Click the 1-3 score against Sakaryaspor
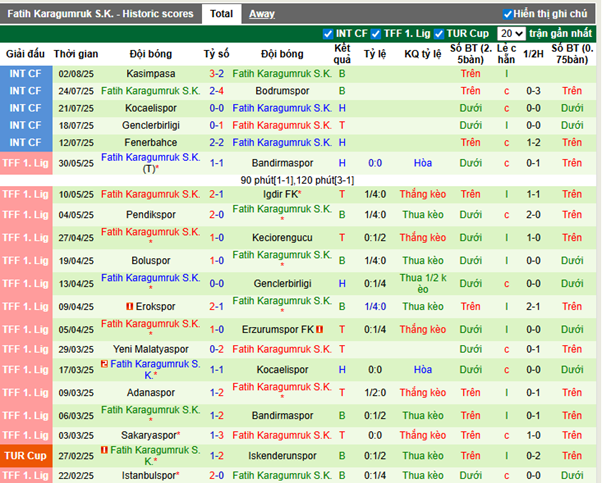602x483 pixels. 217,435
